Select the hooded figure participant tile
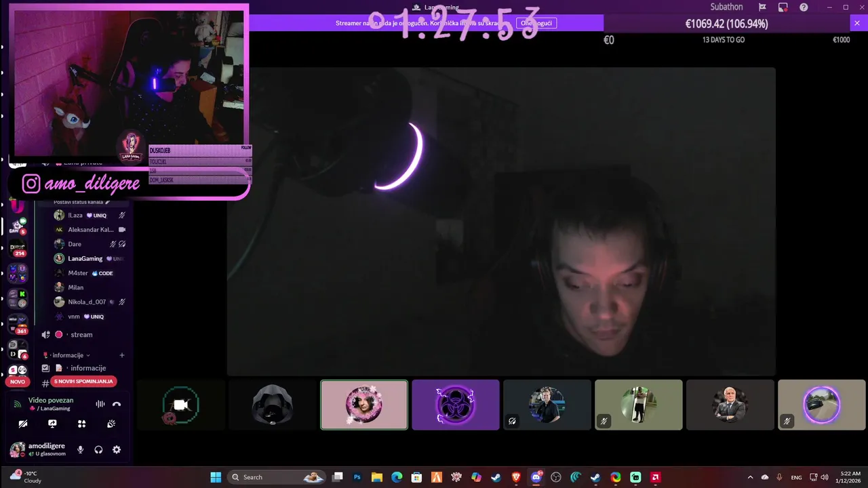 pos(273,405)
